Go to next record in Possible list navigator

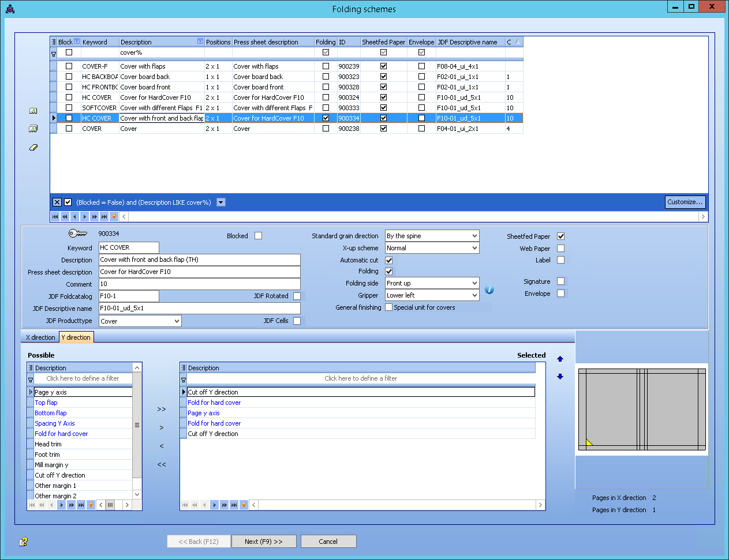61,505
